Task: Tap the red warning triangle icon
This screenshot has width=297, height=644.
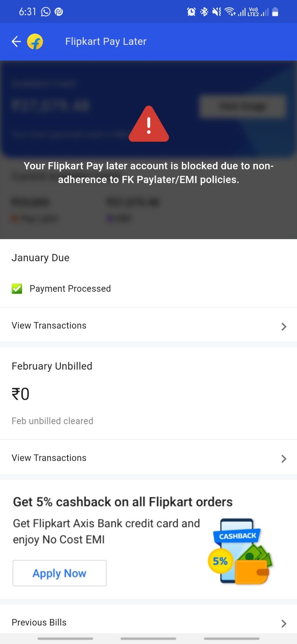Action: tap(148, 125)
